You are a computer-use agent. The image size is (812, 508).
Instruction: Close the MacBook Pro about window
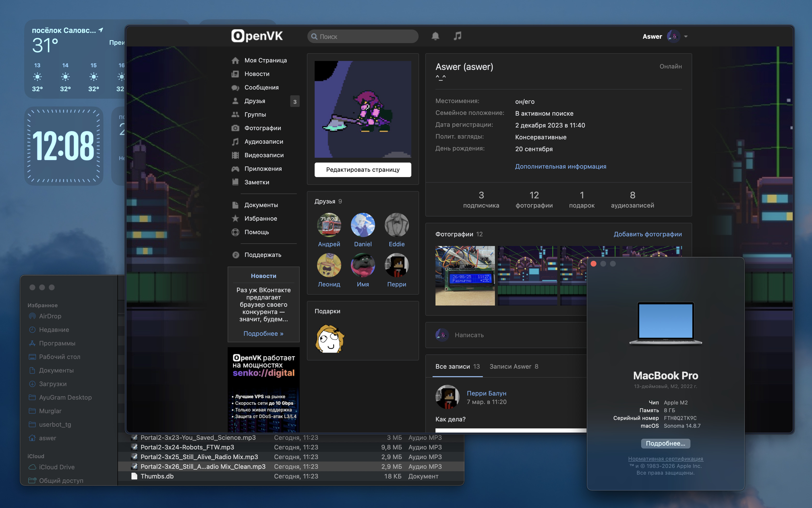(594, 264)
